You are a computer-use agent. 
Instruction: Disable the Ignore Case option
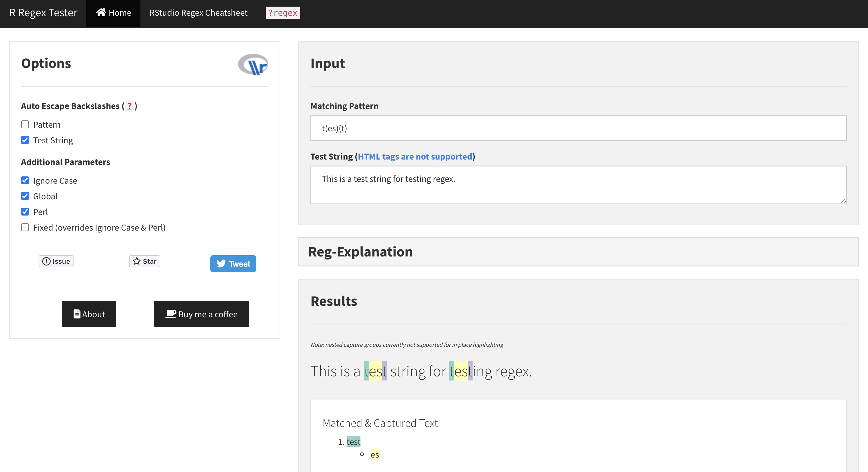point(25,180)
